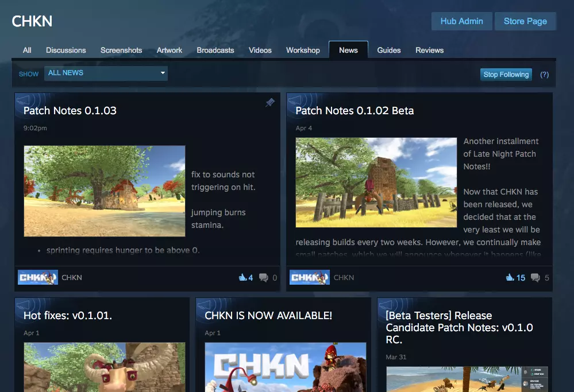Click megaphone icon on CHKN IS NOW AVAILABLE card
The width and height of the screenshot is (574, 392).
[205, 304]
